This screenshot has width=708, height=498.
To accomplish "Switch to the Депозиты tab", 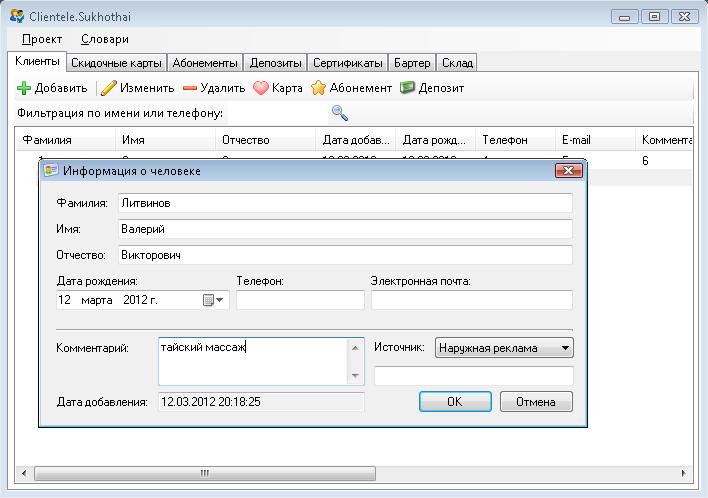I will [x=275, y=63].
